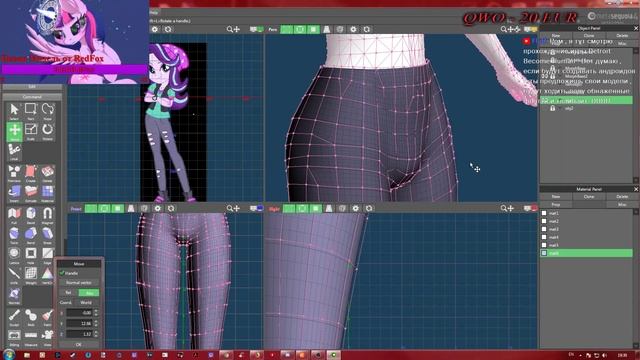
Task: Reset the Front viewport view
Action: pos(171,209)
